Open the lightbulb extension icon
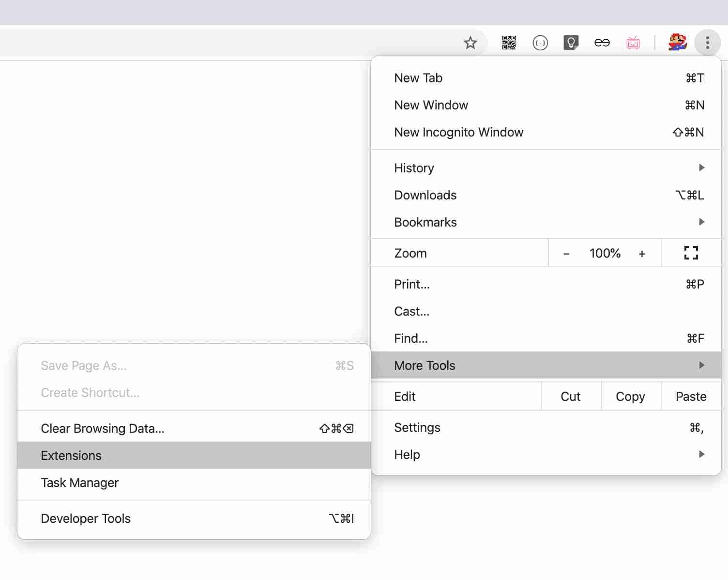728x580 pixels. click(x=571, y=43)
